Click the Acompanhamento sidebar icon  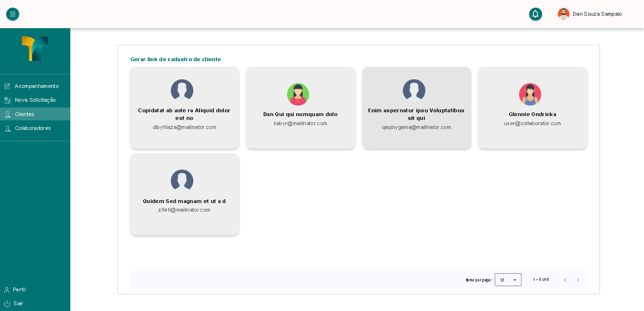click(7, 86)
